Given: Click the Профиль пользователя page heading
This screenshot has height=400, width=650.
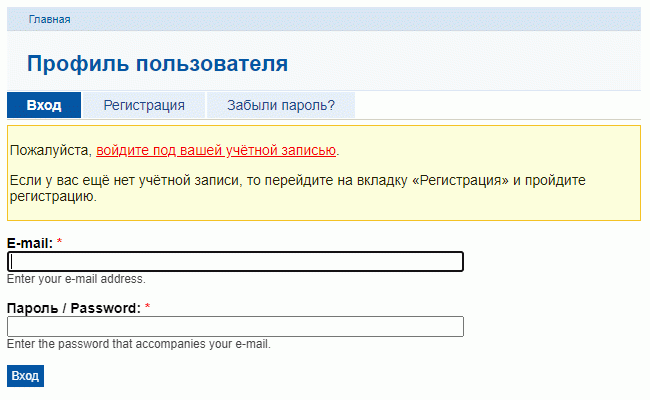Looking at the screenshot, I should click(158, 64).
